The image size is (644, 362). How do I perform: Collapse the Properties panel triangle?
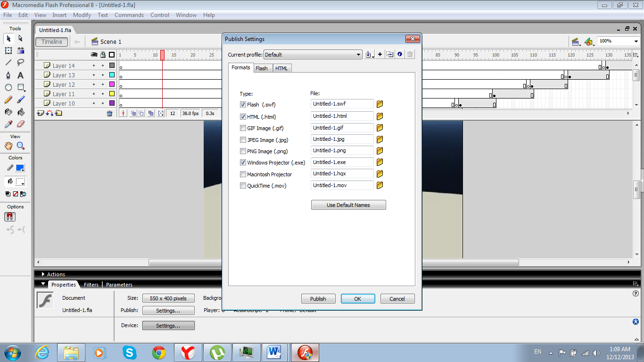[43, 284]
